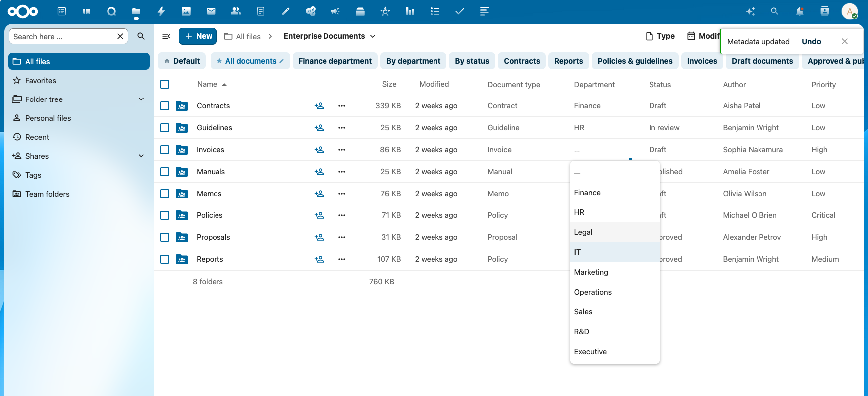This screenshot has height=396, width=868.
Task: Open the Tasks checkmark icon
Action: tap(460, 11)
